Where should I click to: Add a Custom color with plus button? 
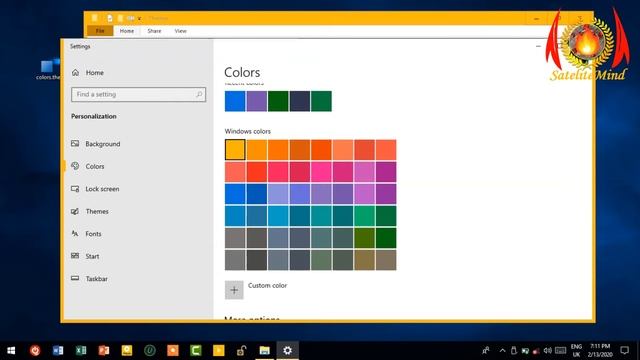[x=234, y=290]
